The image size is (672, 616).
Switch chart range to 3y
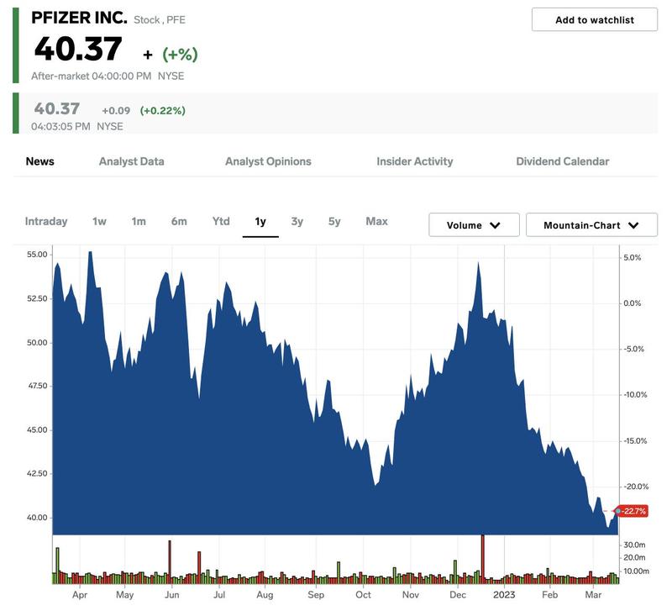click(x=297, y=222)
